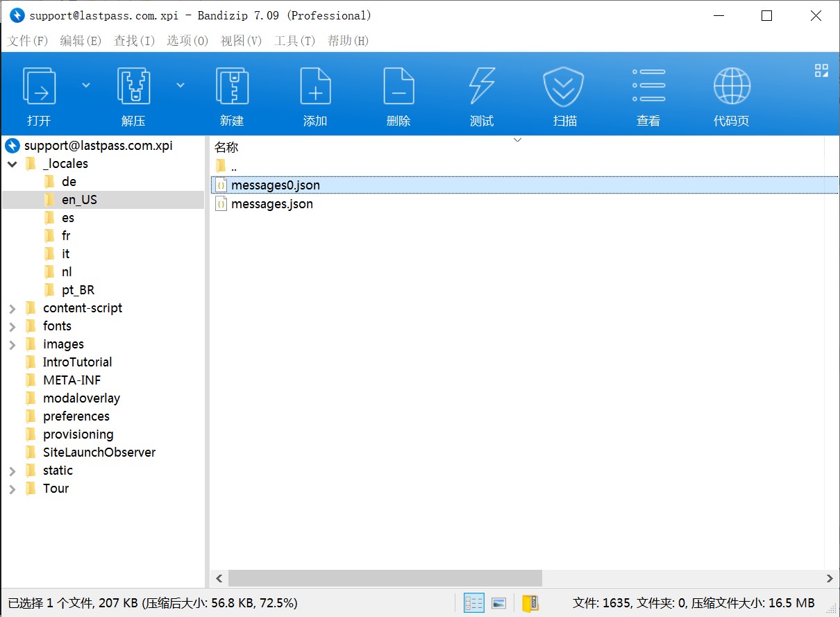The height and width of the screenshot is (617, 840).
Task: Click the Extract (解压) toolbar icon
Action: tap(134, 85)
